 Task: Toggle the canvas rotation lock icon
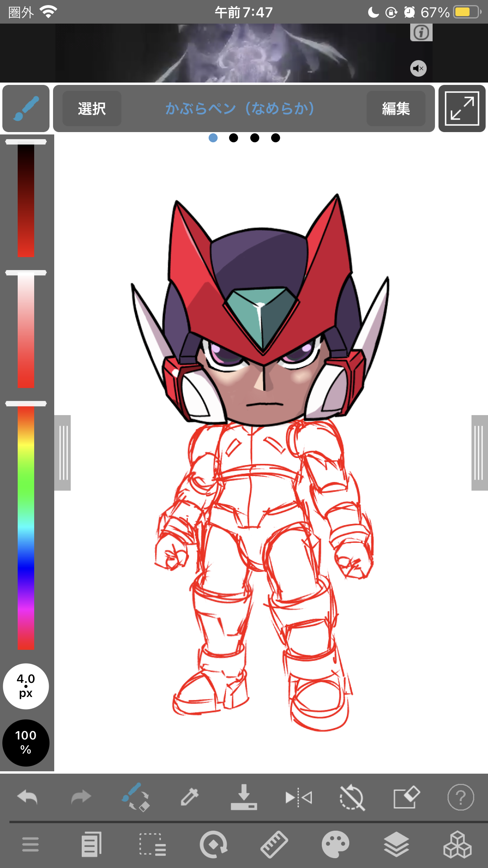point(352,797)
